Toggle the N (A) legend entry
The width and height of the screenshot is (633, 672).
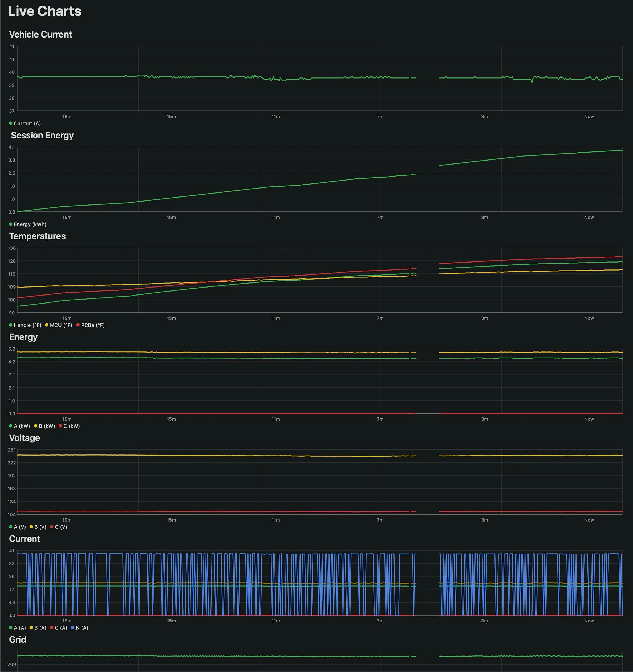tap(79, 627)
